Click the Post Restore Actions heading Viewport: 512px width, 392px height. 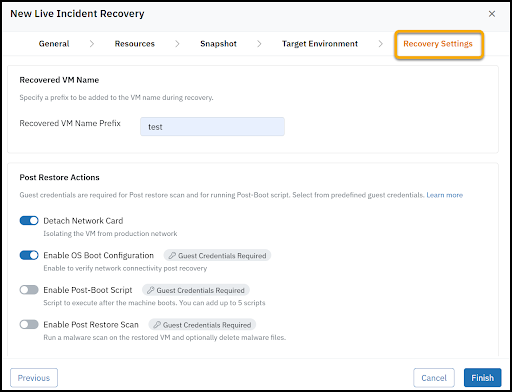tap(60, 177)
